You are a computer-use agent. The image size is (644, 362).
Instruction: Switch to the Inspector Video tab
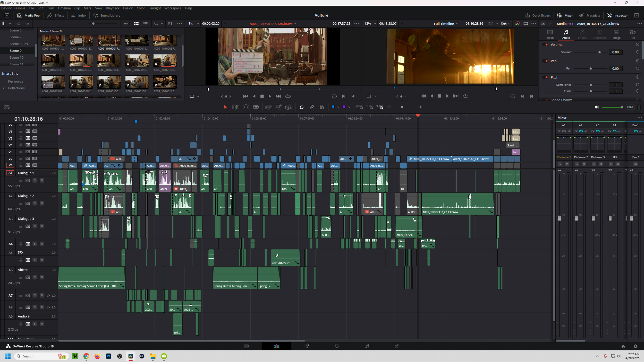tap(550, 34)
